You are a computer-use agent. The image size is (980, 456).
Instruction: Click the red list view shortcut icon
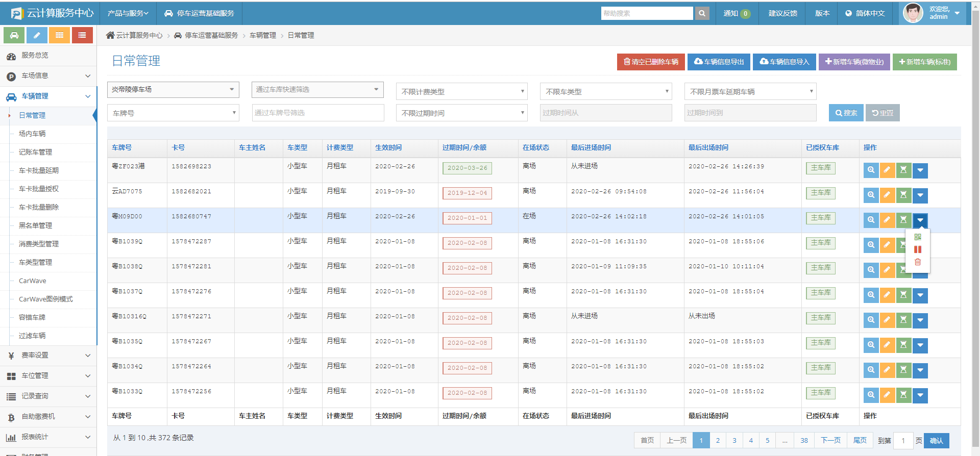(x=82, y=35)
